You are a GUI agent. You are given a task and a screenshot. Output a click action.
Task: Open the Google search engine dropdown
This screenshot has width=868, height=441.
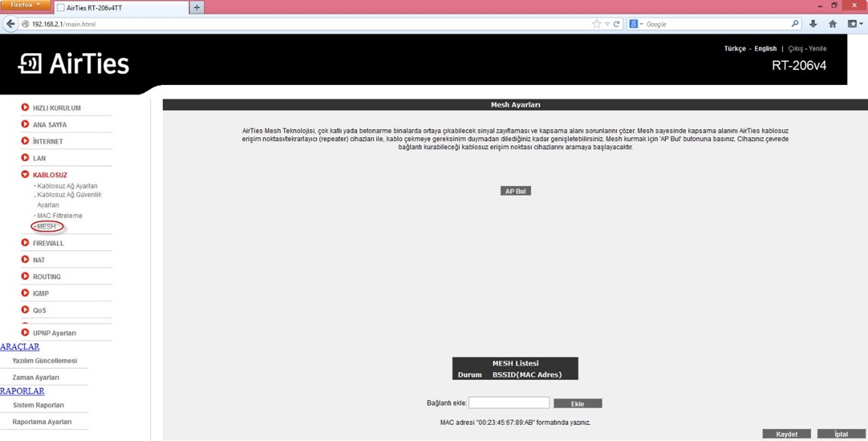(x=636, y=24)
